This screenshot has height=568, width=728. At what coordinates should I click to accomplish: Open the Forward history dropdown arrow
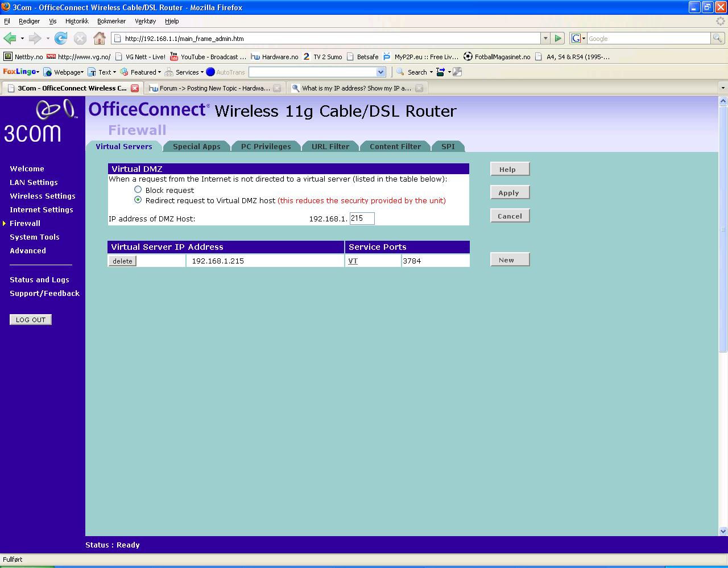48,38
